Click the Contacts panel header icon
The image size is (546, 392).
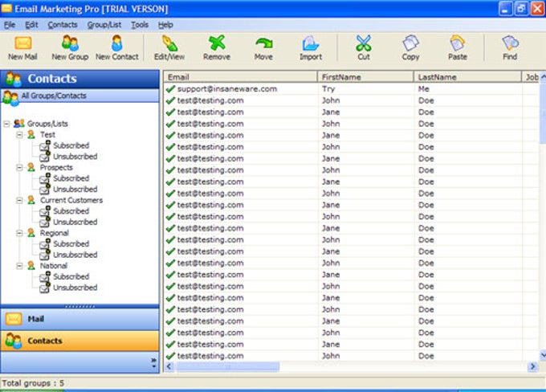pyautogui.click(x=13, y=79)
